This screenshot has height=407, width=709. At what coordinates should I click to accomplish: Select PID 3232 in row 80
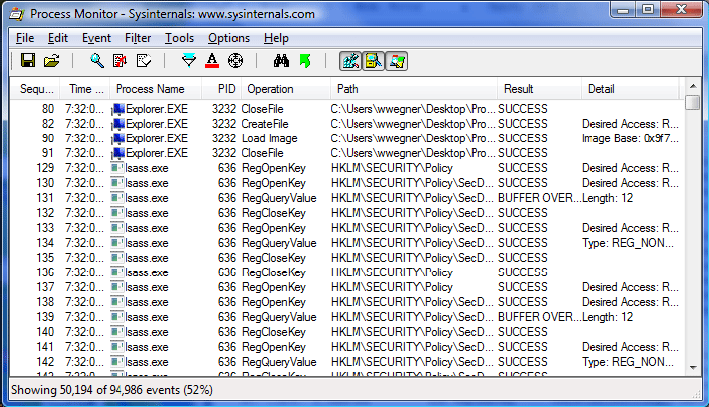click(x=224, y=109)
